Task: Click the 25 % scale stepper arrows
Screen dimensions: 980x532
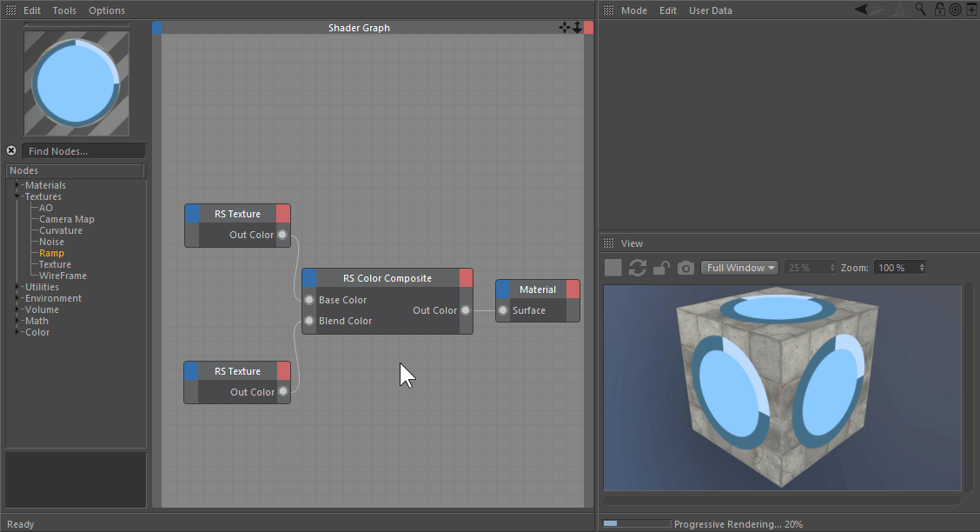Action: coord(832,268)
